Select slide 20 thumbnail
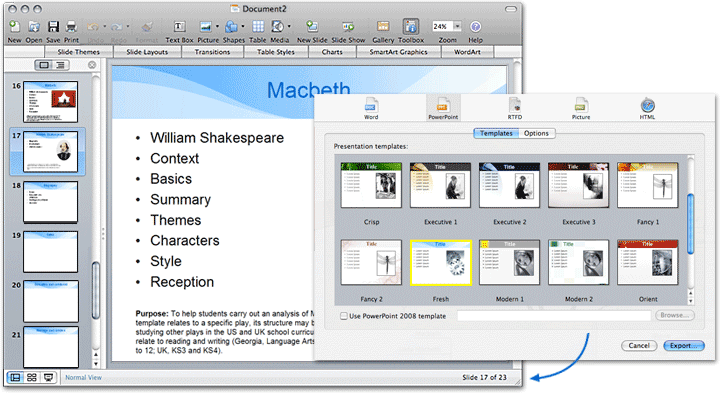 (50, 302)
